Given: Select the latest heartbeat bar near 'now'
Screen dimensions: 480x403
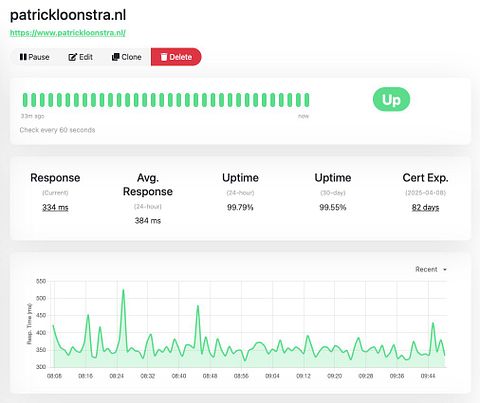Looking at the screenshot, I should (307, 100).
